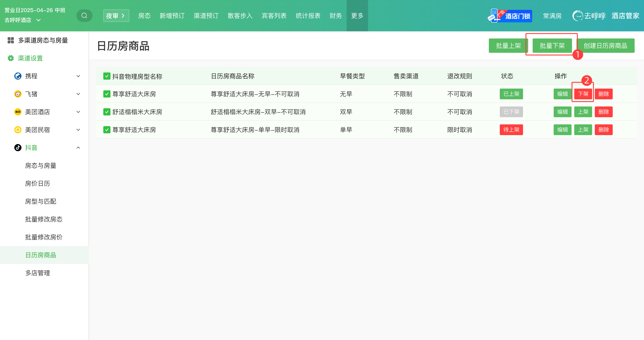Click the 批量下架 button

tap(552, 46)
